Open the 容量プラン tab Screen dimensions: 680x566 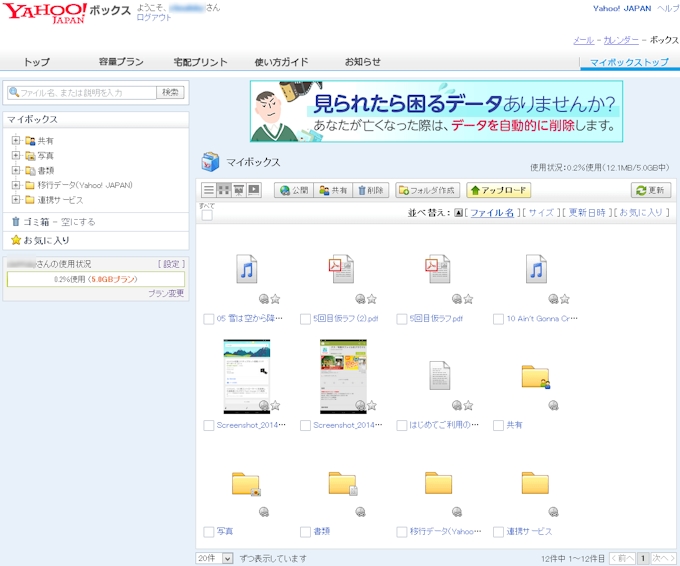[x=121, y=62]
